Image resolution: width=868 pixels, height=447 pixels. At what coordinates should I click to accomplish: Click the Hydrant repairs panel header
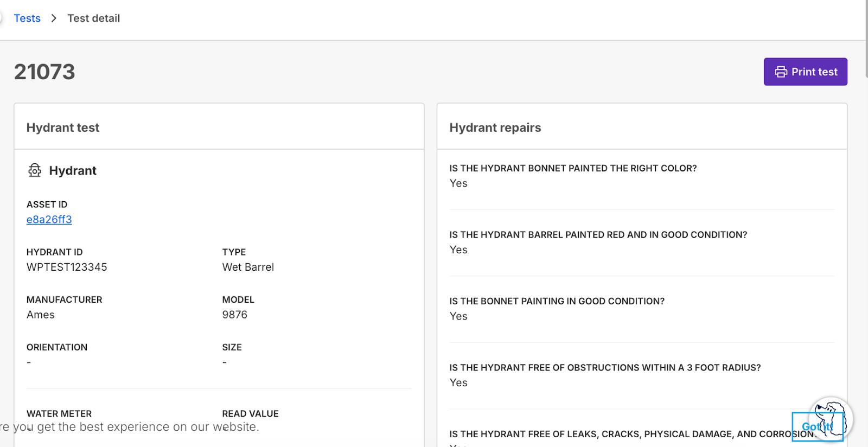click(495, 127)
